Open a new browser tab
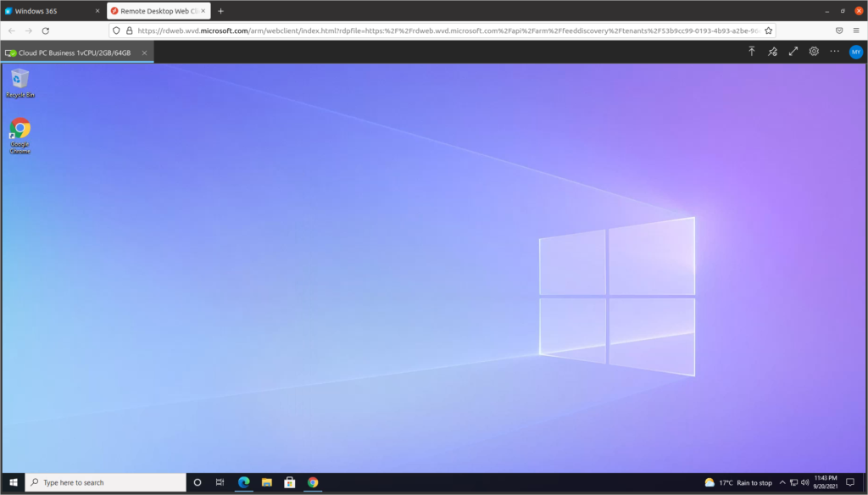The height and width of the screenshot is (495, 868). 221,11
